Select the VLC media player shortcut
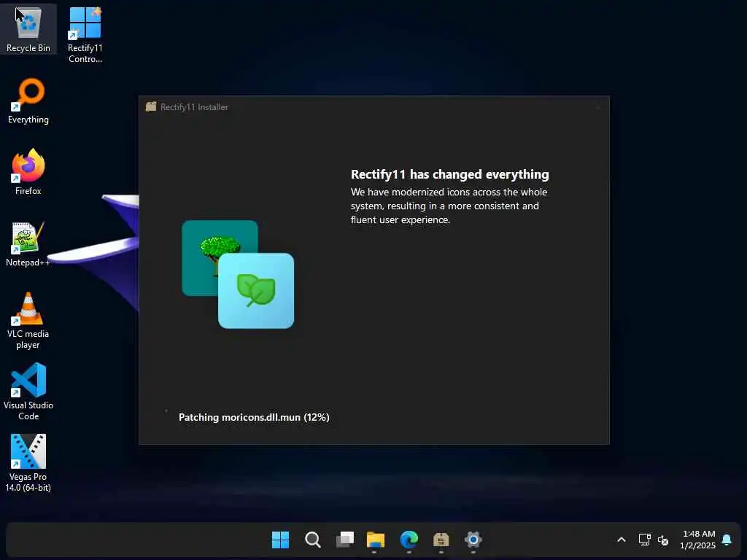 (28, 321)
